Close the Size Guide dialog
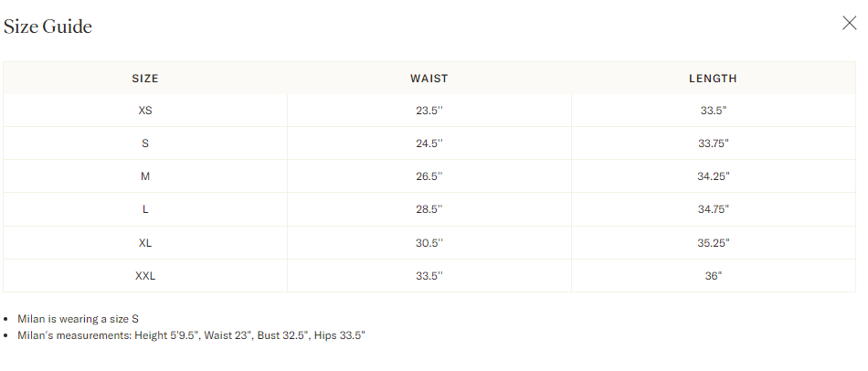Viewport: 868px width, 371px height. [x=849, y=23]
